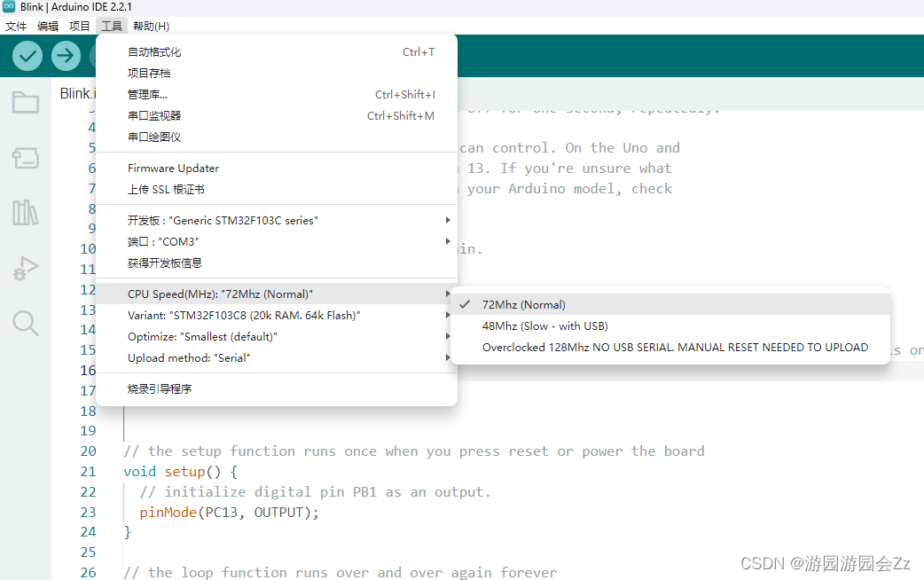Open the Library Manager sidebar icon

(x=26, y=212)
